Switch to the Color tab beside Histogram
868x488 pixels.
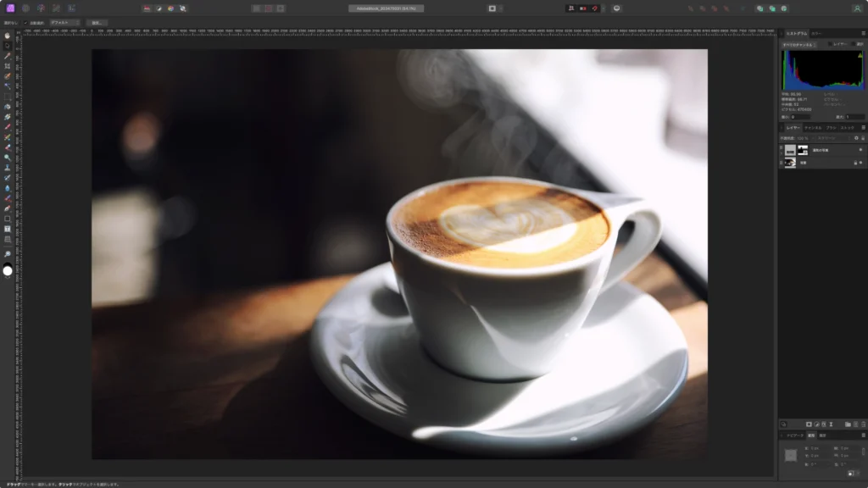coord(816,33)
